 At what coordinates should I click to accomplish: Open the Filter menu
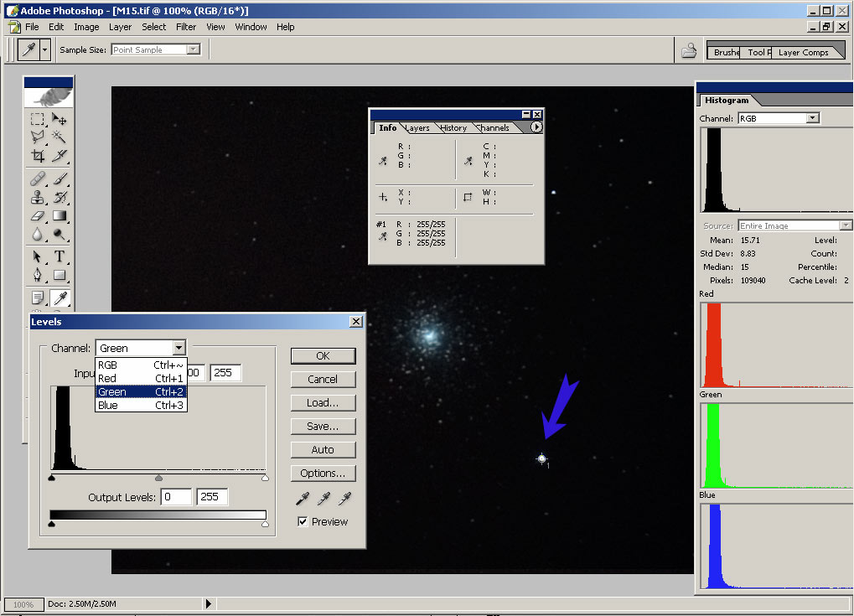186,27
